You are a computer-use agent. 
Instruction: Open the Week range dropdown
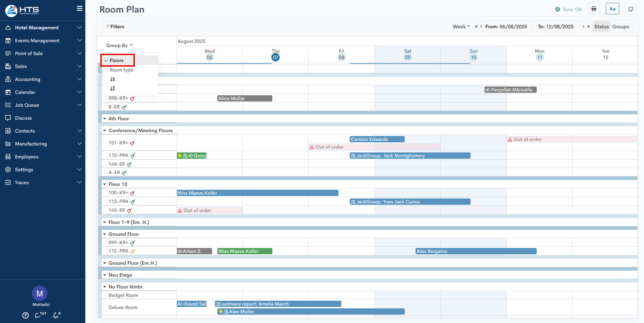coord(461,27)
